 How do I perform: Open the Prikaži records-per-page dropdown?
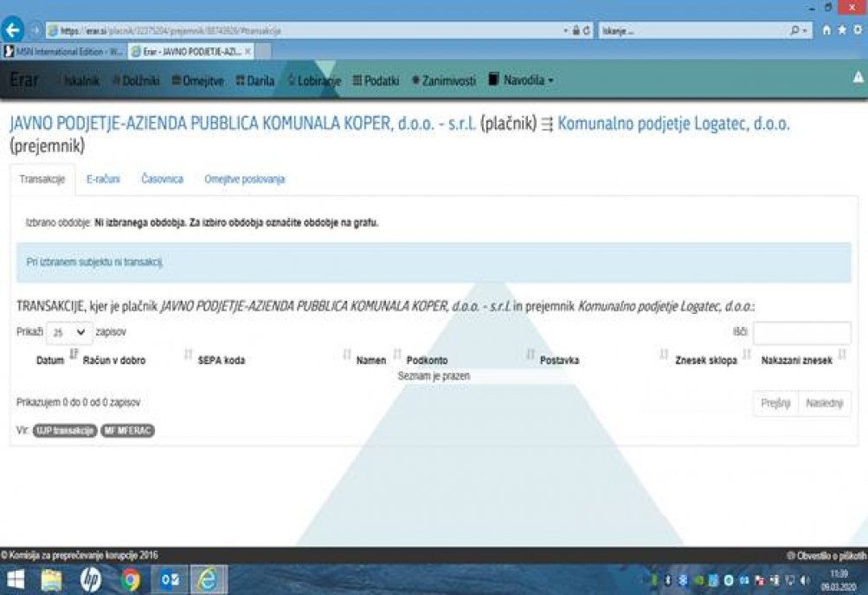pyautogui.click(x=70, y=332)
